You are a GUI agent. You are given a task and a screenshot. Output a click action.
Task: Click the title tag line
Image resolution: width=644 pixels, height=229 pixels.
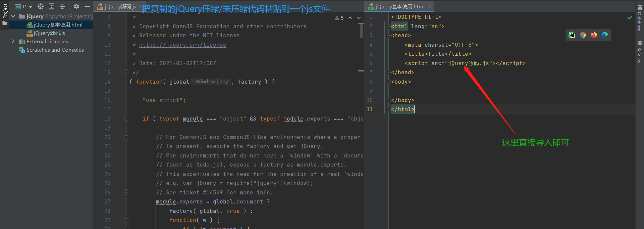click(438, 54)
